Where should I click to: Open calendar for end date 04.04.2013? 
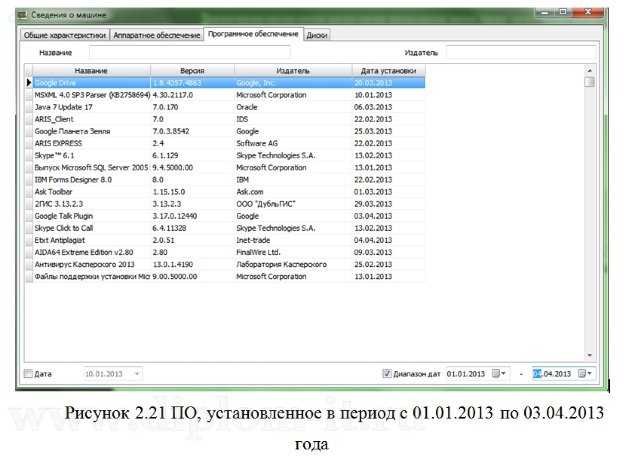[x=585, y=374]
